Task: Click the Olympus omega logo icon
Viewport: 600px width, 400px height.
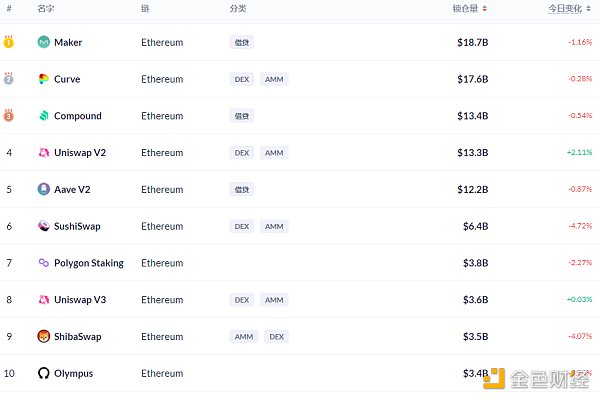Action: point(43,373)
